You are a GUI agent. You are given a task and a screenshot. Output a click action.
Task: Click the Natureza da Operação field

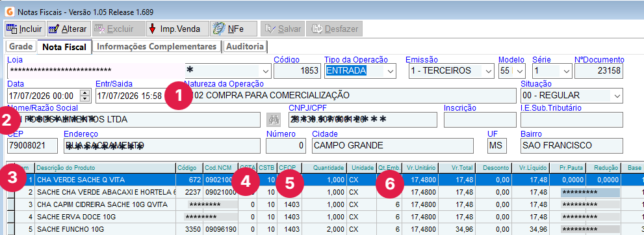[350, 96]
